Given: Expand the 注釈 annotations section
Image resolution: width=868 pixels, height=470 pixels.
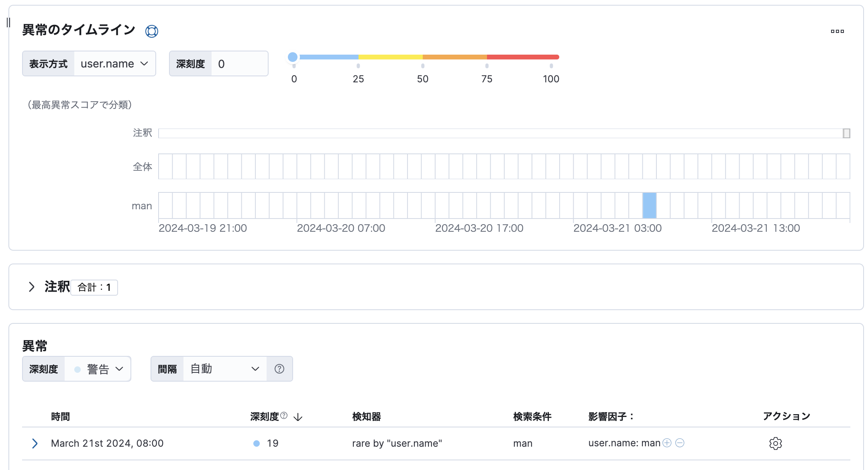Looking at the screenshot, I should [32, 287].
